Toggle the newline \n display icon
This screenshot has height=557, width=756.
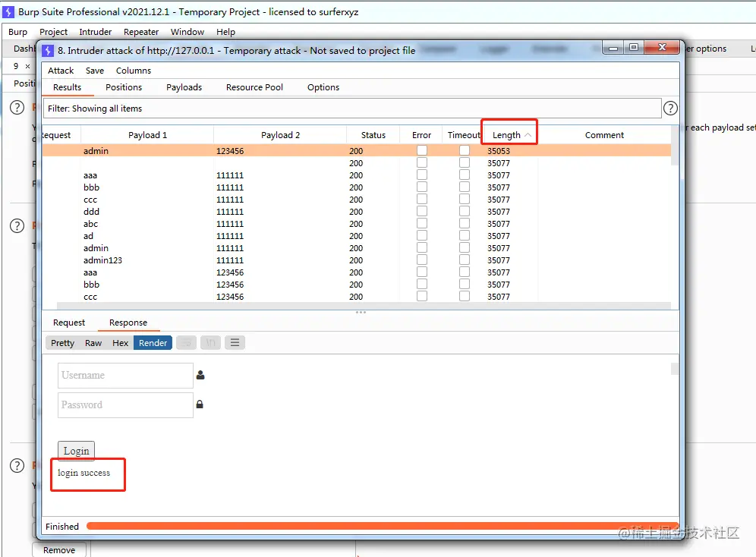coord(211,342)
